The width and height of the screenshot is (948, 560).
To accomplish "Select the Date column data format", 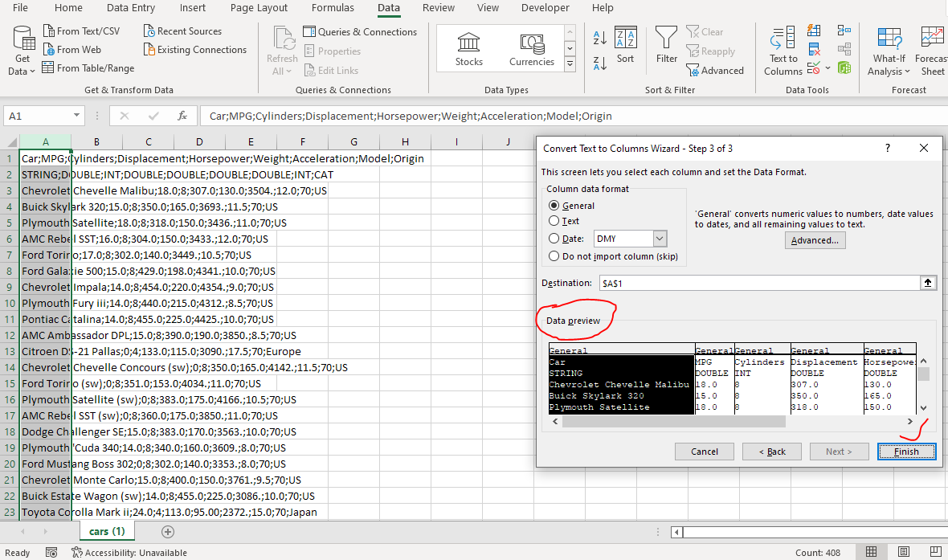I will point(555,238).
